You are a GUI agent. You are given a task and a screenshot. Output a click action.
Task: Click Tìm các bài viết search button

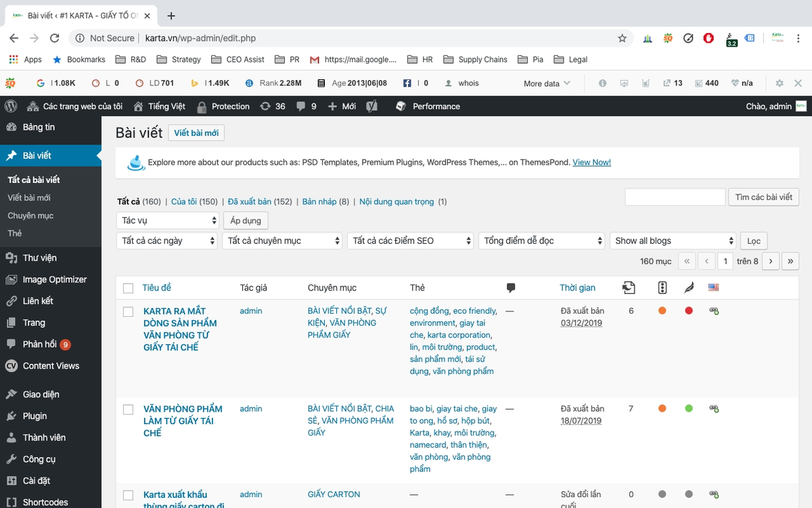pos(763,197)
